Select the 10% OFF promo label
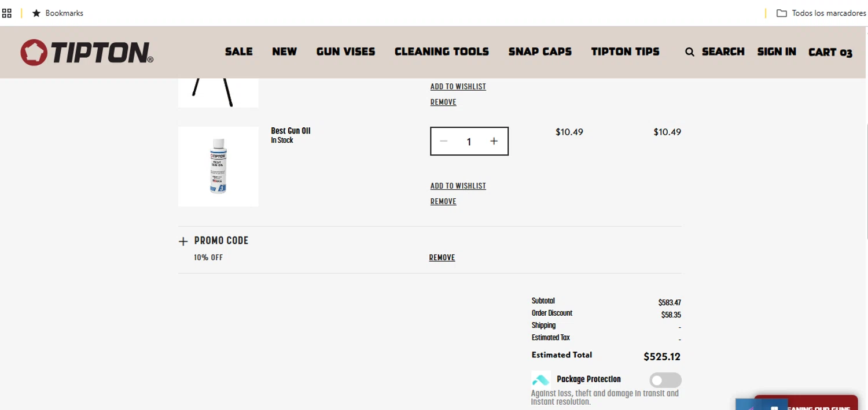The image size is (868, 410). tap(208, 257)
